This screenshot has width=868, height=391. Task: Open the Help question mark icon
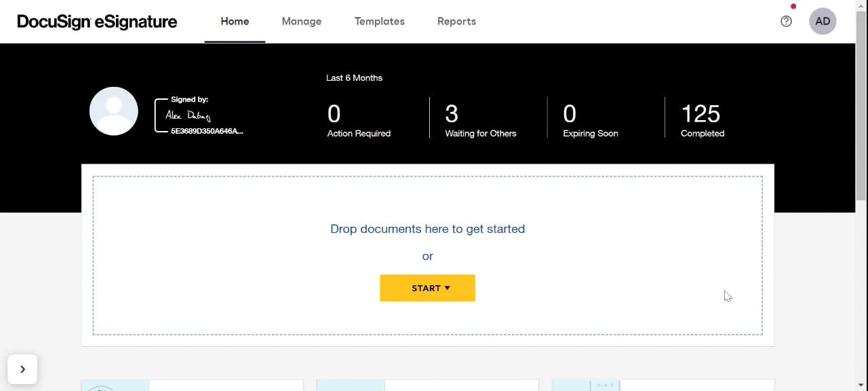(x=786, y=21)
